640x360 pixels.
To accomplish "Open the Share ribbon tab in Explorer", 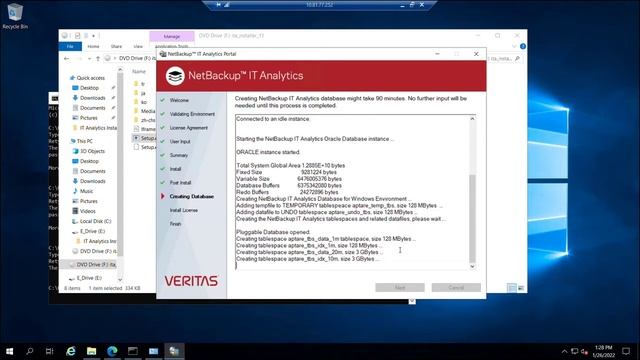I will click(x=116, y=47).
